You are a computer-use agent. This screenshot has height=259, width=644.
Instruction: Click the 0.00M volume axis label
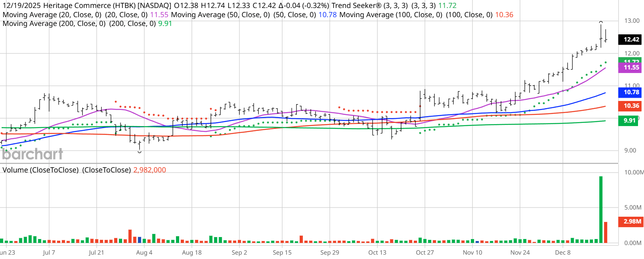tap(633, 243)
